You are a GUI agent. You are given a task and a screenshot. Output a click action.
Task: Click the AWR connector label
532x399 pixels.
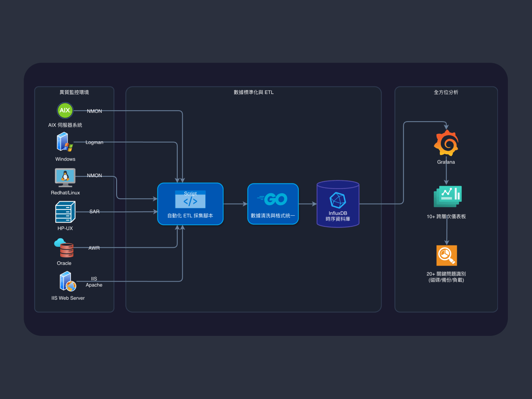coord(94,248)
